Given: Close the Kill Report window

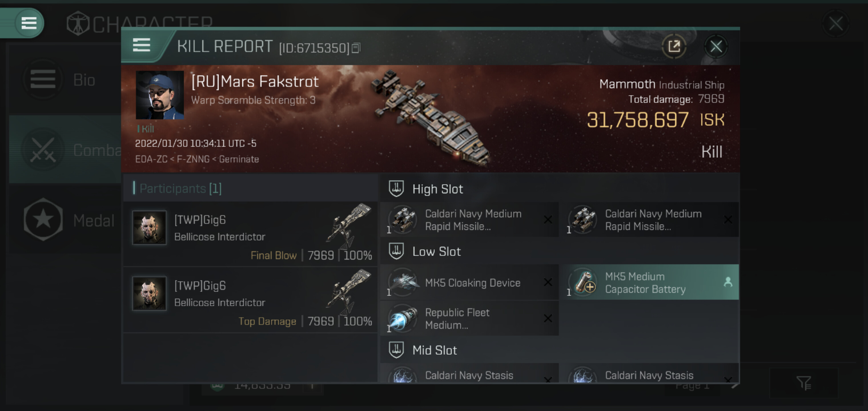Looking at the screenshot, I should pyautogui.click(x=716, y=46).
